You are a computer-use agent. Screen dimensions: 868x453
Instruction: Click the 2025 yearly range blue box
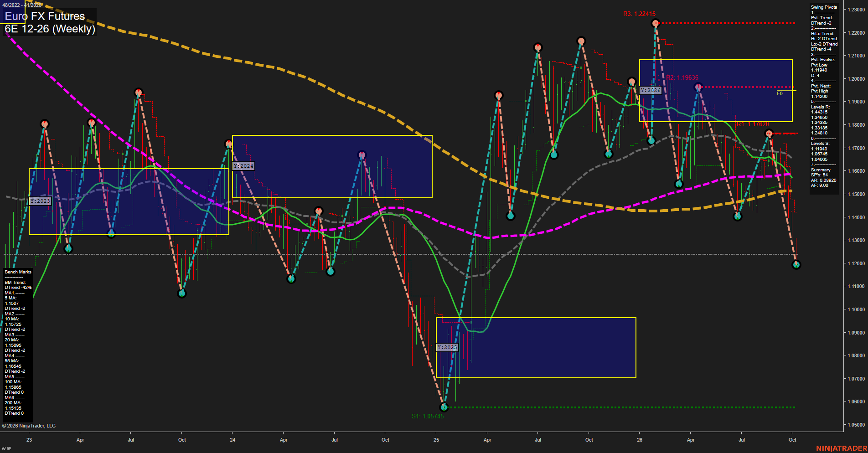(x=536, y=348)
